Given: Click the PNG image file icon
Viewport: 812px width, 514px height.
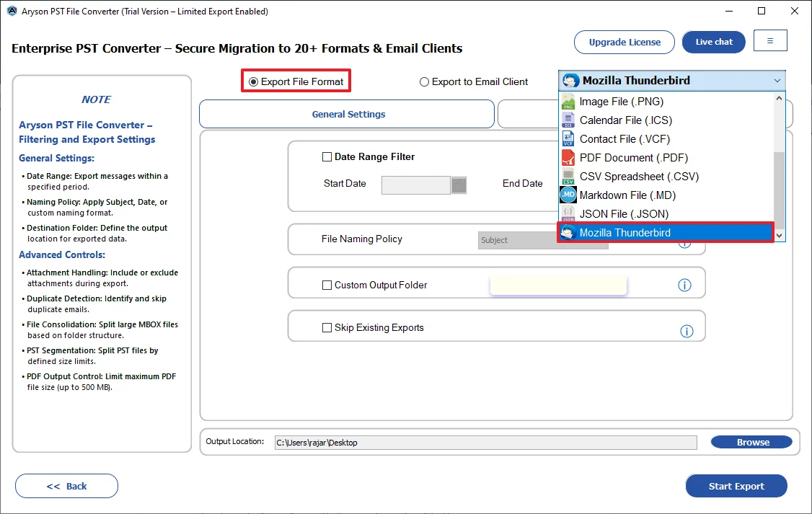Looking at the screenshot, I should point(568,102).
